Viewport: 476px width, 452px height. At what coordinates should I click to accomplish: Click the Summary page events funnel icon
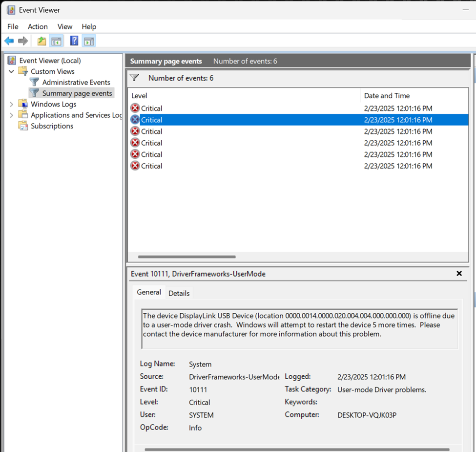(34, 93)
